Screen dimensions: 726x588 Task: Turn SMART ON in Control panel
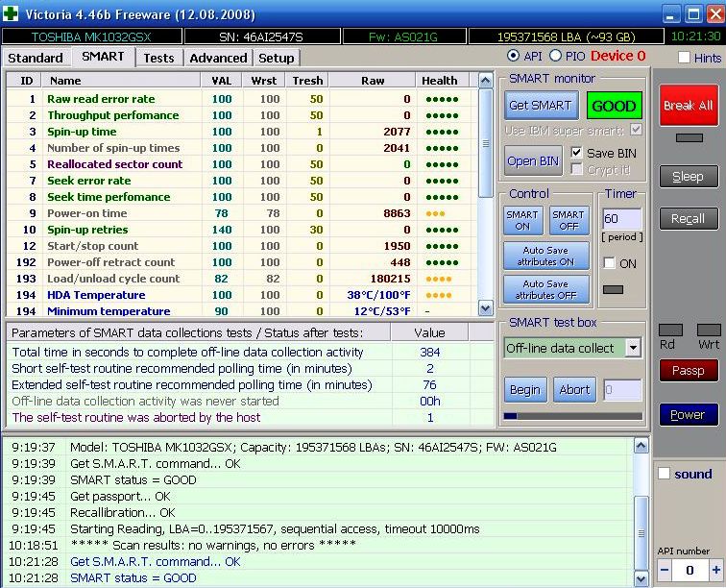click(x=522, y=220)
